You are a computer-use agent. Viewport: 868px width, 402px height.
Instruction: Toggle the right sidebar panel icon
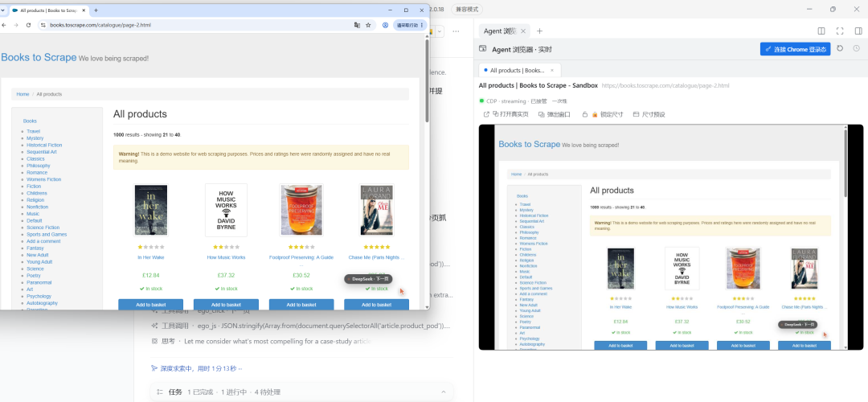pos(858,31)
